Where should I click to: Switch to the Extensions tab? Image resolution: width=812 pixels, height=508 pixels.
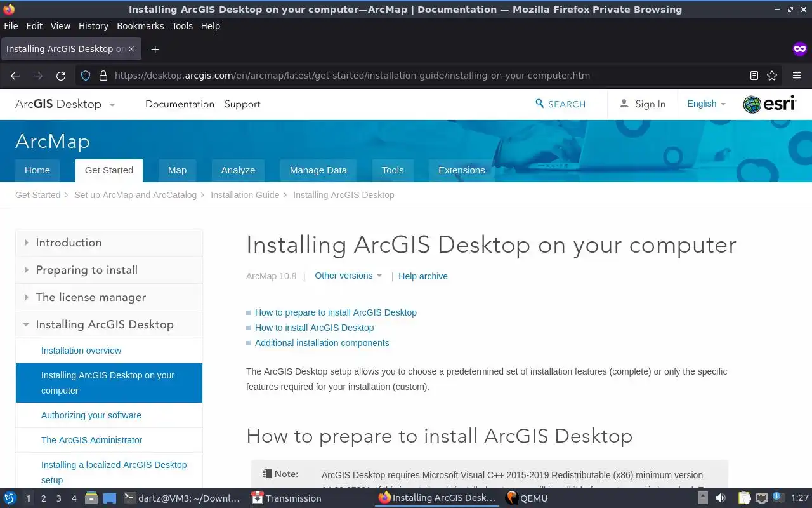(x=462, y=170)
